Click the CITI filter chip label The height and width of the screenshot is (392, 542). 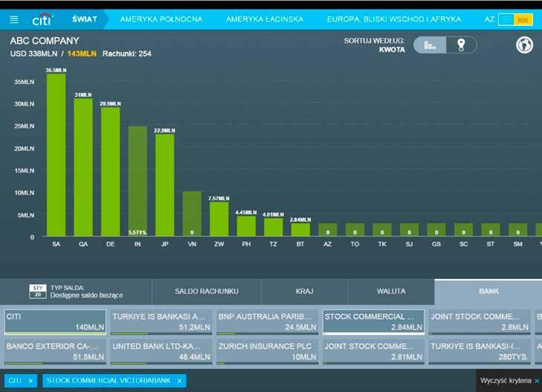coord(15,381)
